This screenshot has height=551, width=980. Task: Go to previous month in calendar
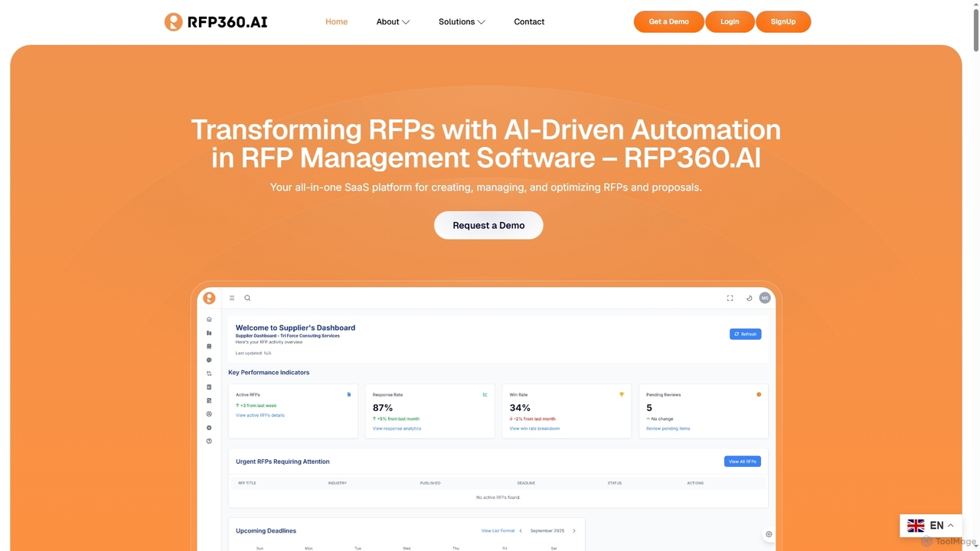coord(521,531)
